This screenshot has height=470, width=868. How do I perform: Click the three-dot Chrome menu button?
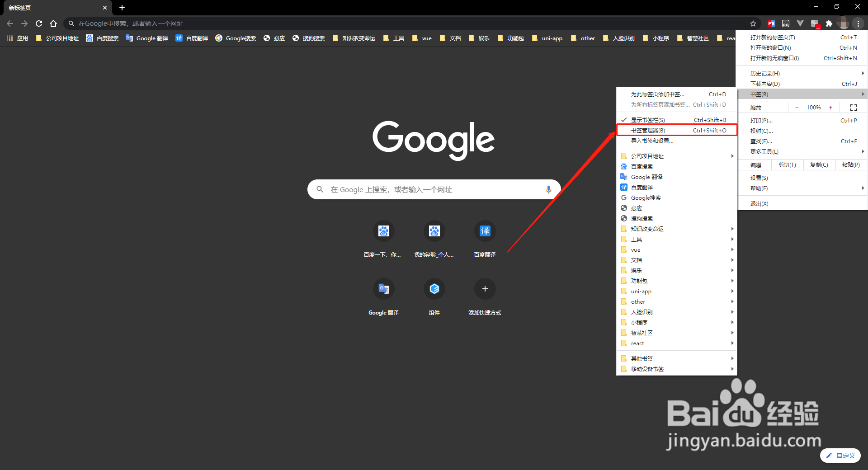[x=858, y=23]
